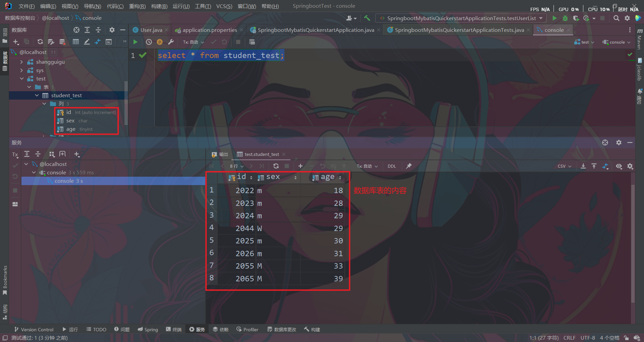Click the in-editor results icon
Screen dimensions: 644x342
[252, 42]
